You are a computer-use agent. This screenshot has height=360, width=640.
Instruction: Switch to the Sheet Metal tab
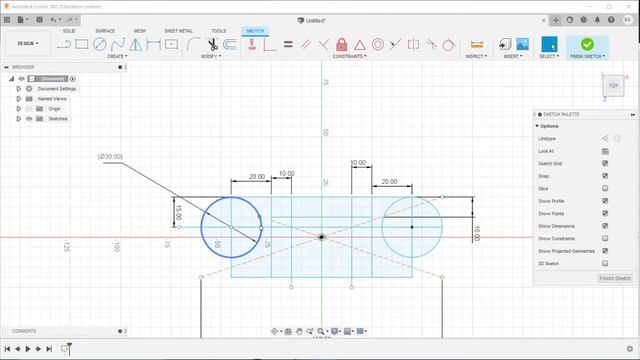(x=178, y=31)
